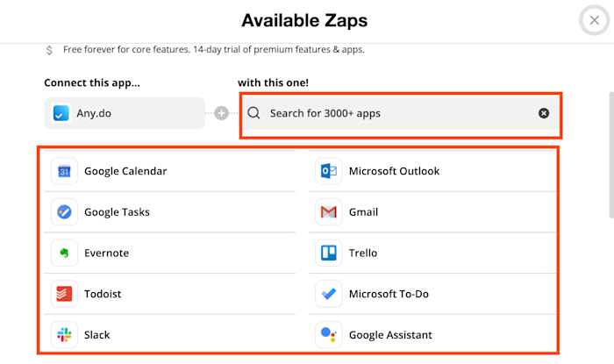Click the plus connector between apps
The image size is (614, 364).
tap(221, 113)
